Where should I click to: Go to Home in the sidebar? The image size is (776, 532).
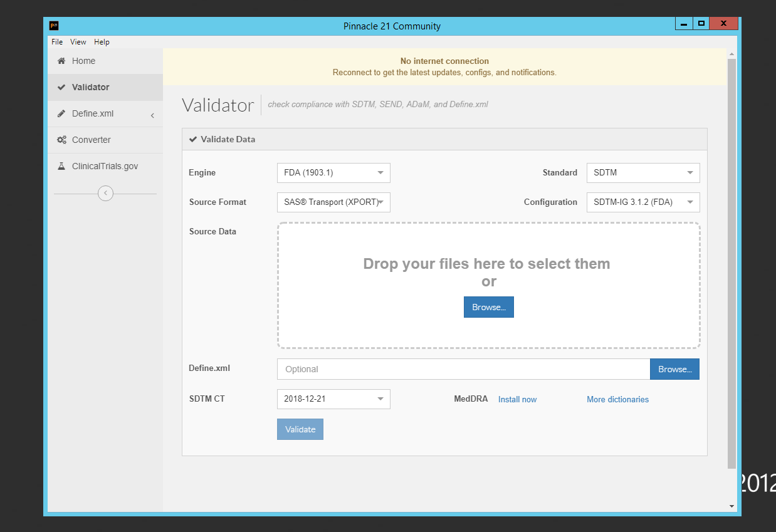[105, 61]
